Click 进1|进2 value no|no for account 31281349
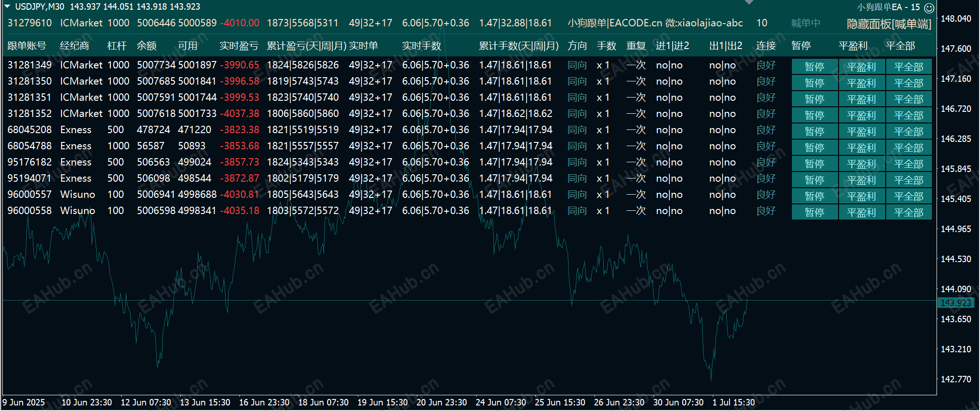 coord(669,65)
